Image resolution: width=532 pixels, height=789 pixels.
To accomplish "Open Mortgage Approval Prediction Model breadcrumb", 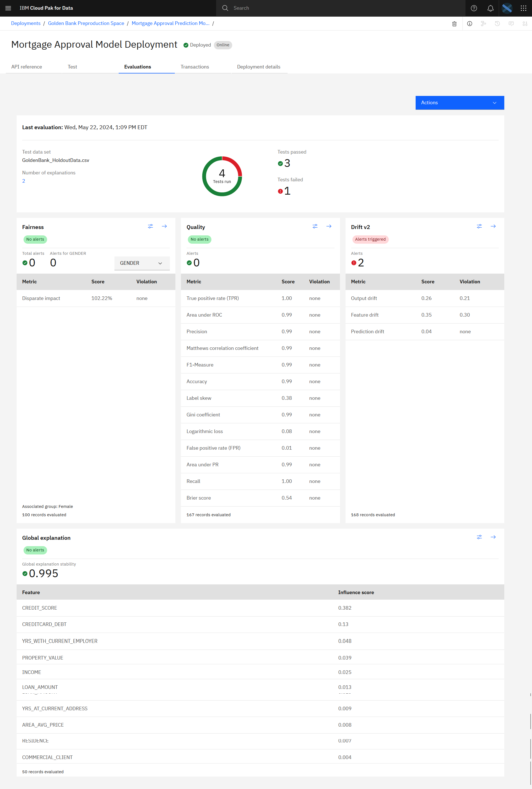I will click(x=170, y=23).
